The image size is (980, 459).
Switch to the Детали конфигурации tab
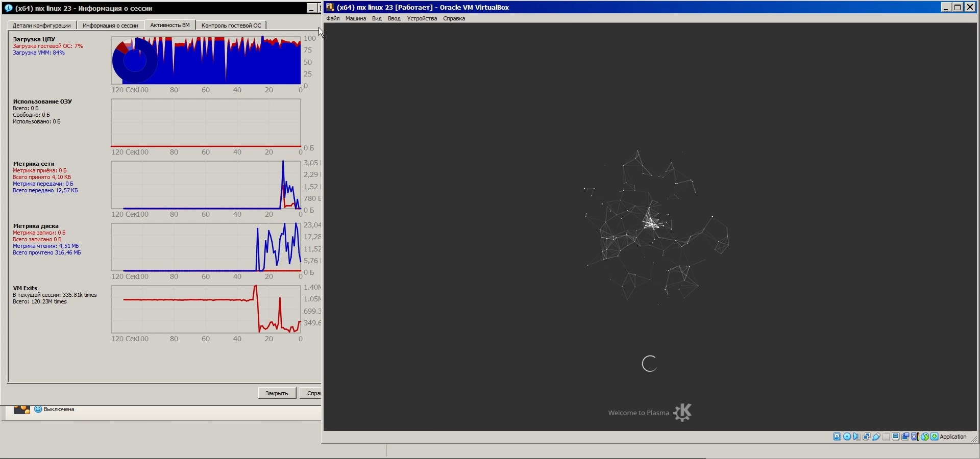pos(42,25)
